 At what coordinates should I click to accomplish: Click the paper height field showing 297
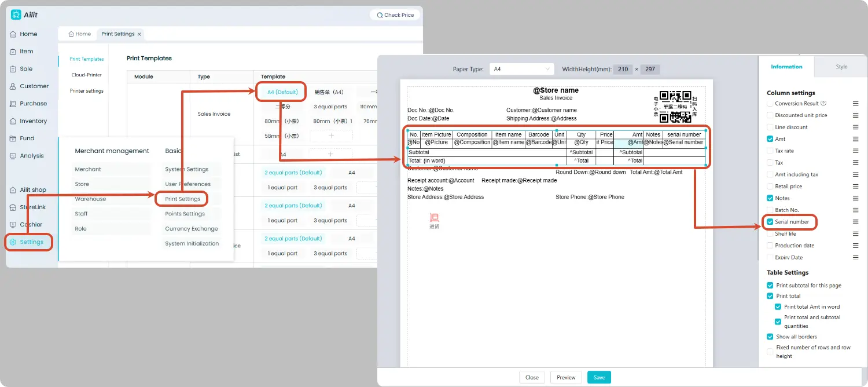(x=650, y=69)
